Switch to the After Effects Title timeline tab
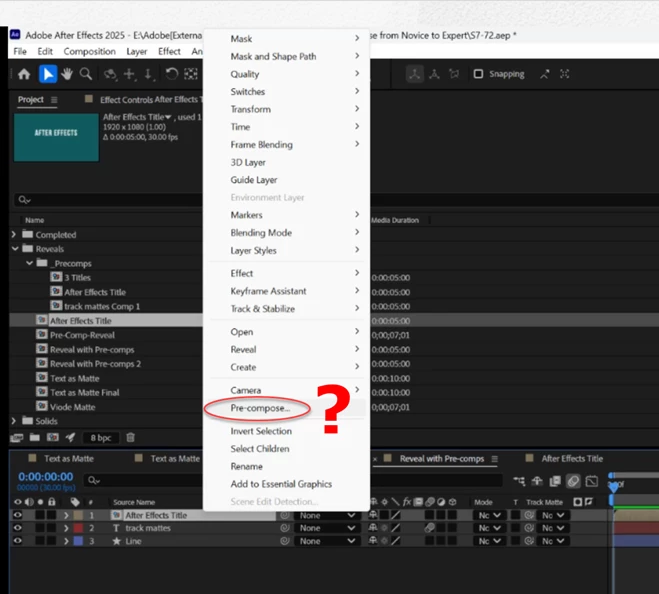 (572, 459)
